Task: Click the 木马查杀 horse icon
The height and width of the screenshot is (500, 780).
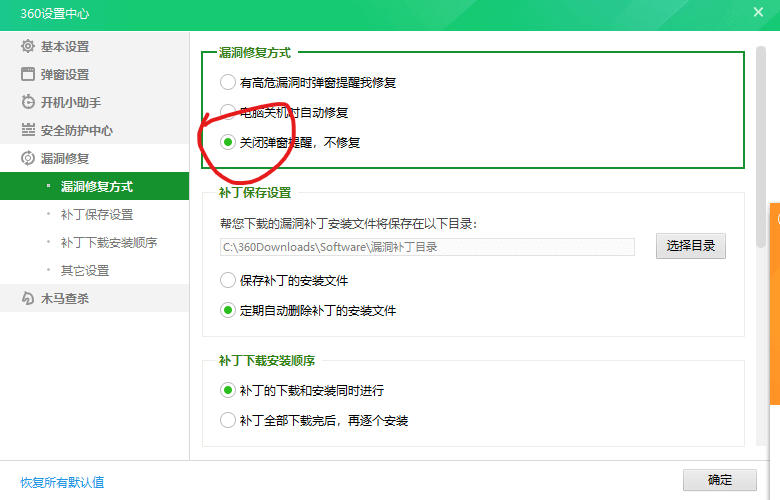Action: (28, 298)
